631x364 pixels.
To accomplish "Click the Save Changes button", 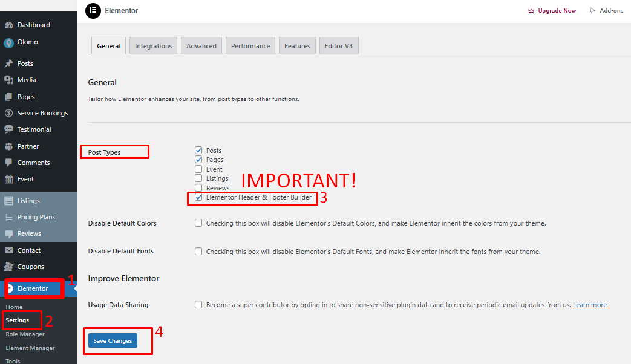I will (x=113, y=341).
